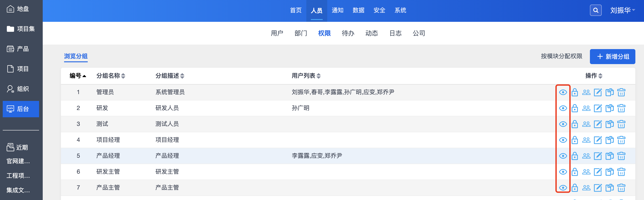Open the 刘振华 user dropdown menu
This screenshot has width=644, height=200.
tap(622, 10)
